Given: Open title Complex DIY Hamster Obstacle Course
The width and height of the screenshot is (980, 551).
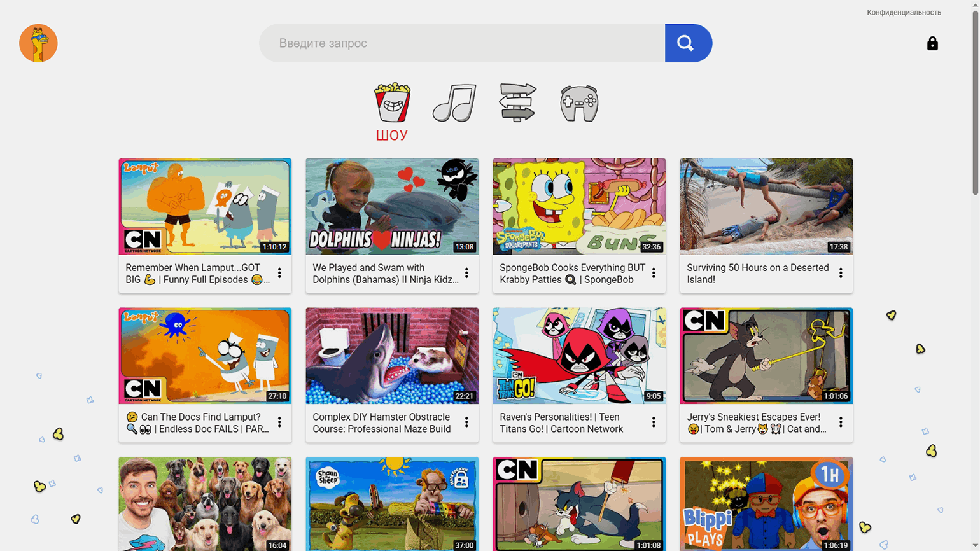Looking at the screenshot, I should (382, 423).
